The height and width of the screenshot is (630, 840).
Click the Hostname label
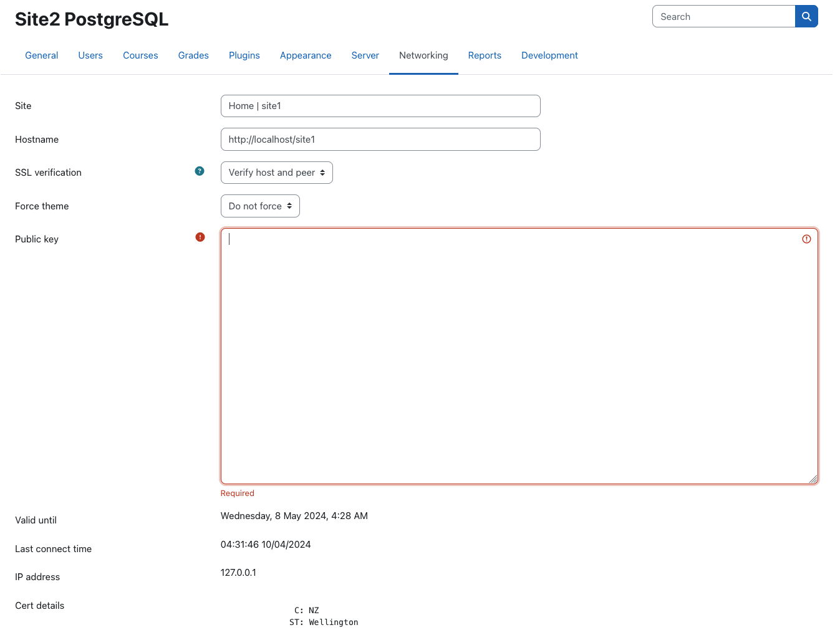[x=37, y=140]
